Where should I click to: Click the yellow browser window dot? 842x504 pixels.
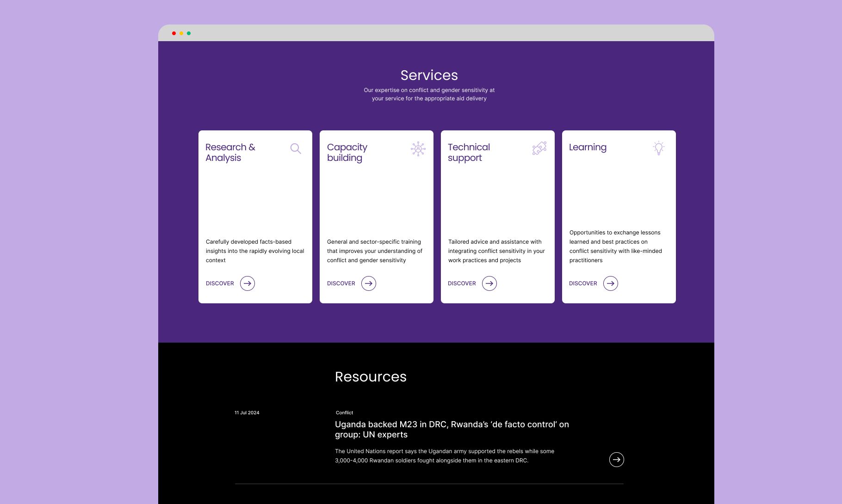(181, 33)
